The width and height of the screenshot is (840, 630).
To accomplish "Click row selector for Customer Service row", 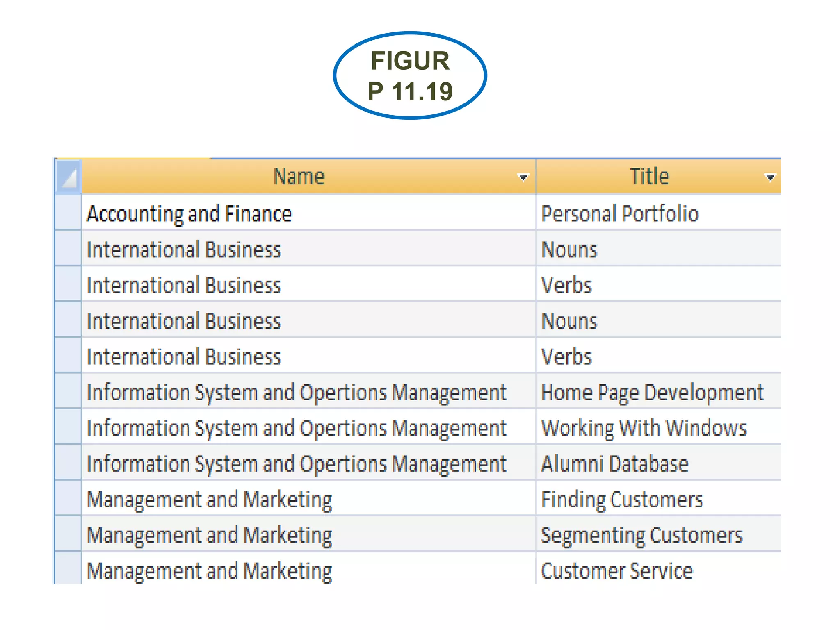I will pyautogui.click(x=68, y=568).
